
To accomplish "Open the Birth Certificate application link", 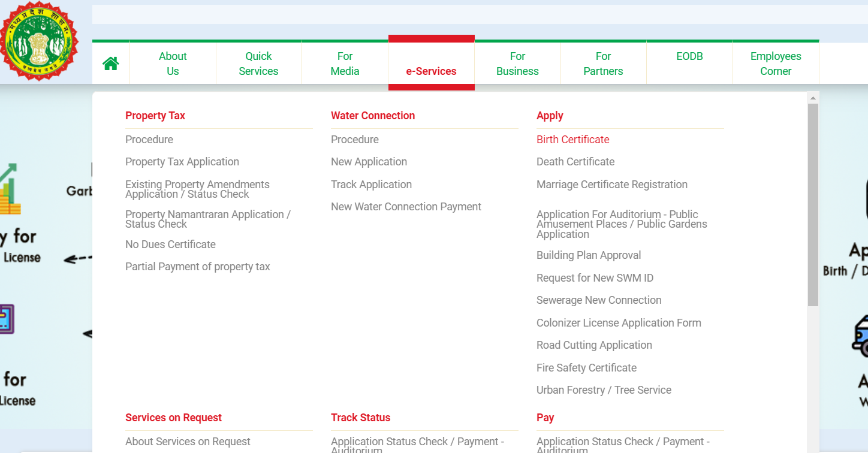I will click(x=572, y=140).
